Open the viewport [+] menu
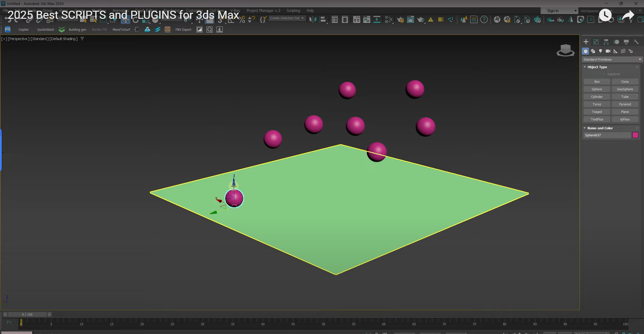 point(4,39)
